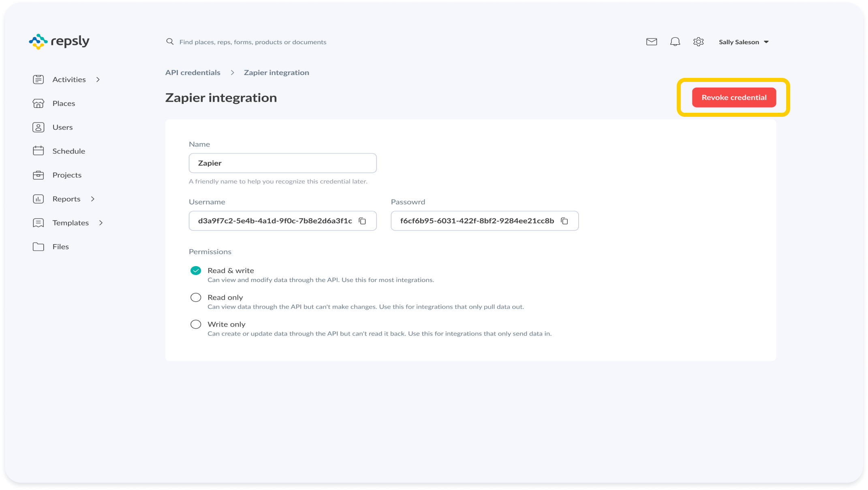Focus the Find places search box

pyautogui.click(x=252, y=42)
